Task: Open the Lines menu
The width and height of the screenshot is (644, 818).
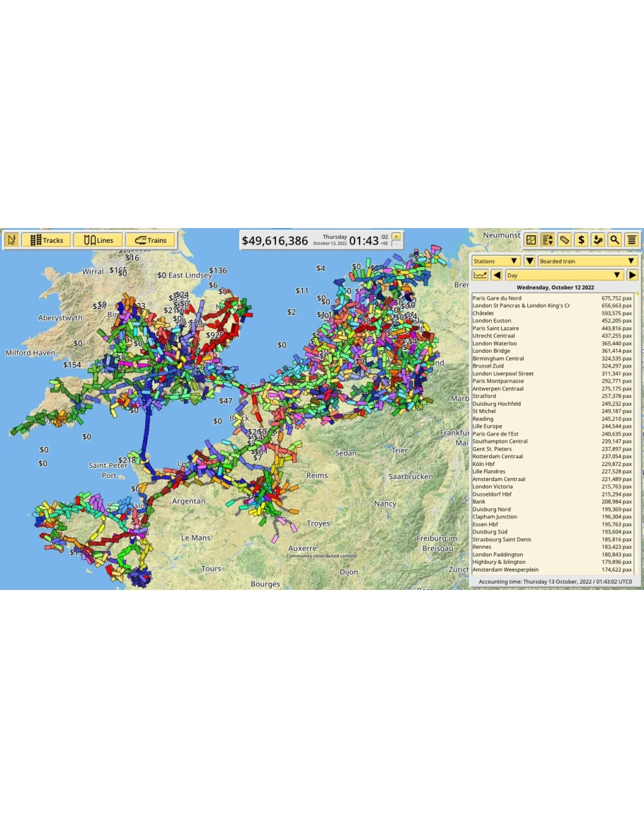Action: tap(98, 240)
